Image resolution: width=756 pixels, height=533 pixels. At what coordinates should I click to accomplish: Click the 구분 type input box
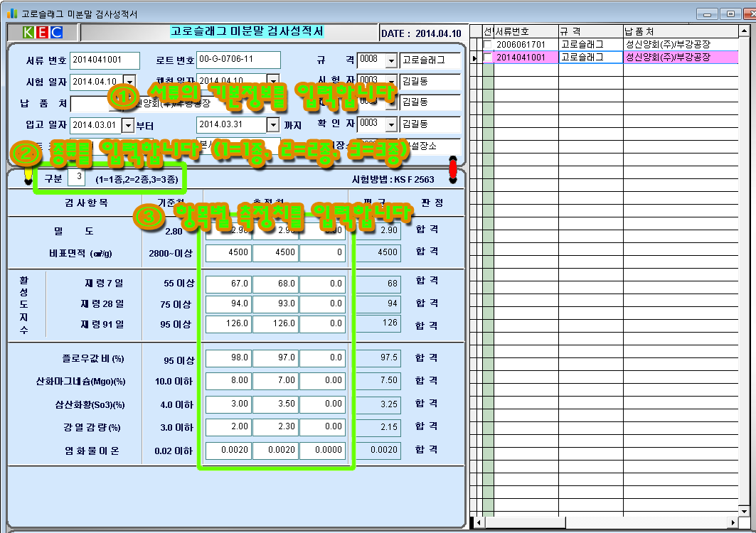pyautogui.click(x=80, y=178)
